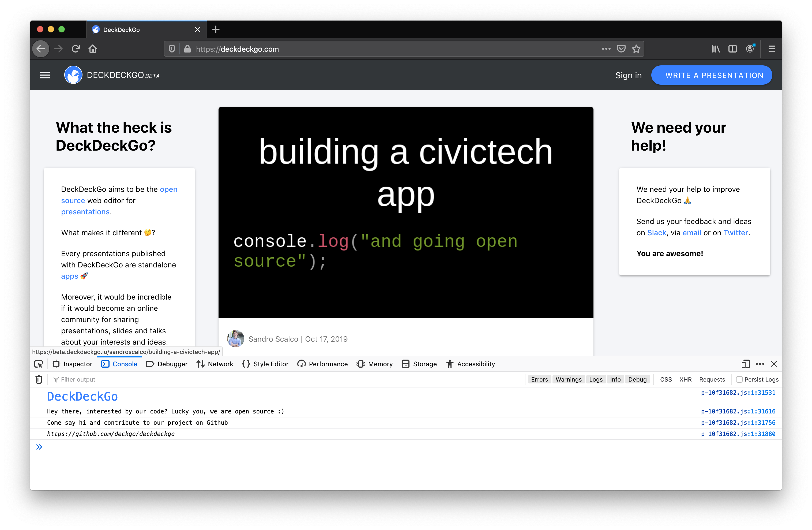Clear console output with trash icon

click(x=39, y=379)
